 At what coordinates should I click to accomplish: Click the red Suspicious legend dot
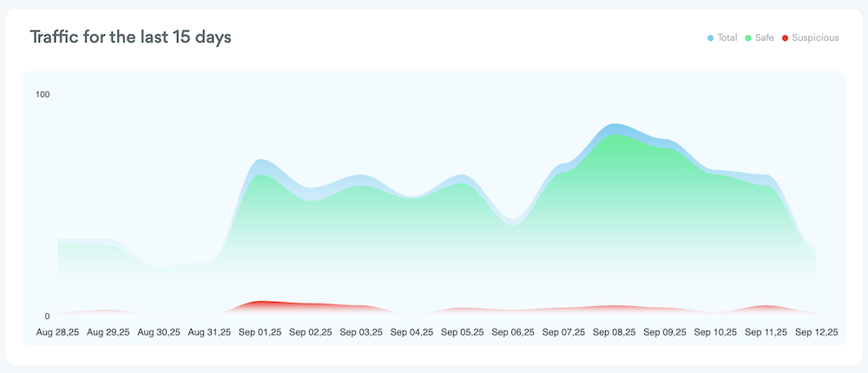pyautogui.click(x=786, y=38)
